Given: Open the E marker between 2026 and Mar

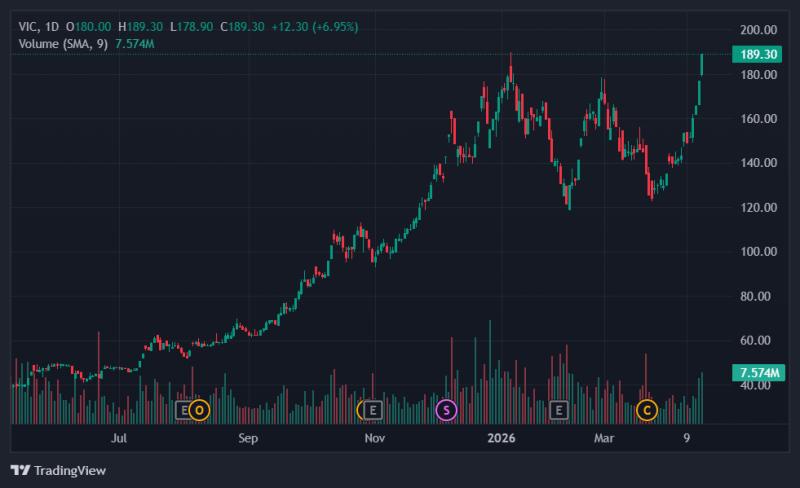Looking at the screenshot, I should click(559, 410).
